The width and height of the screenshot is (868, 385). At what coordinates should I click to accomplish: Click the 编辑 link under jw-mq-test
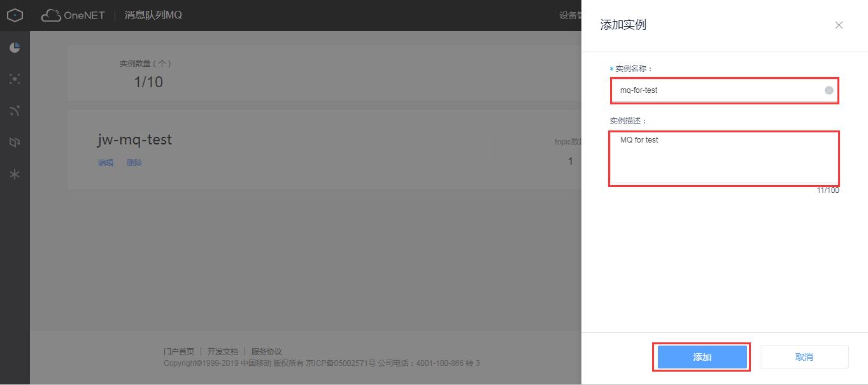tap(106, 163)
